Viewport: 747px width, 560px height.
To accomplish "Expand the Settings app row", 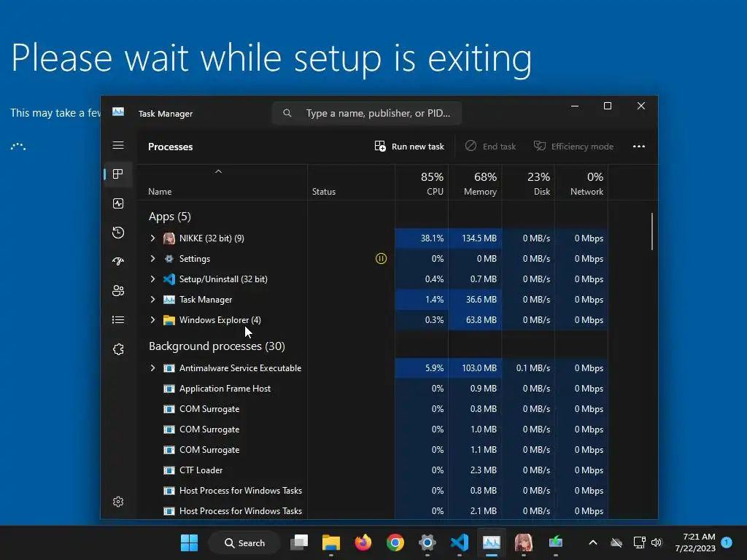I will point(152,259).
